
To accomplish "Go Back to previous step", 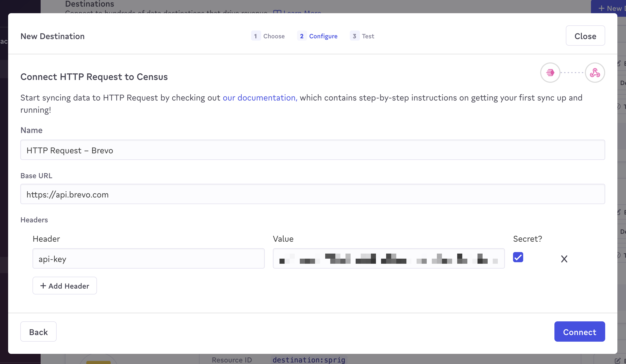I will tap(38, 332).
